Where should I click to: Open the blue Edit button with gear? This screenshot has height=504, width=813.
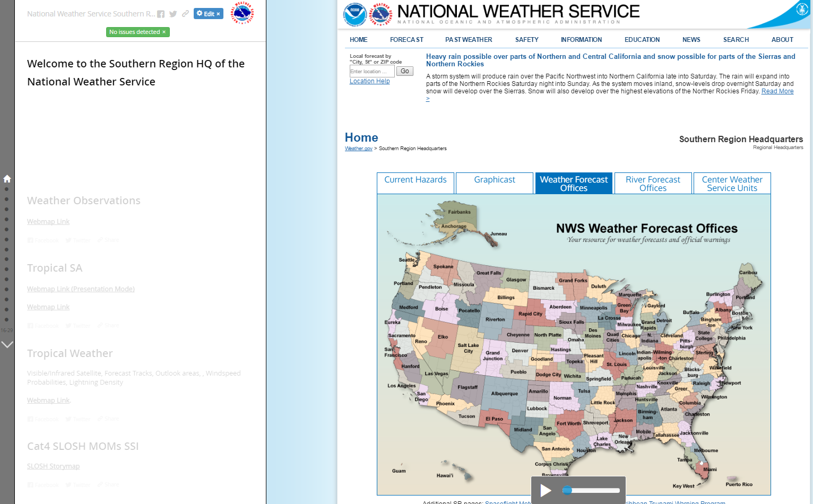pyautogui.click(x=209, y=14)
